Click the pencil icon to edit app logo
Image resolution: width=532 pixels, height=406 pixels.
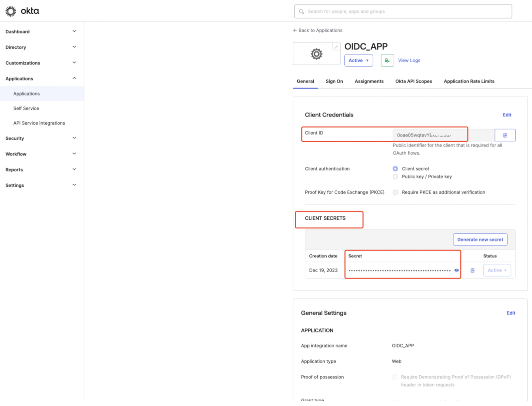pyautogui.click(x=336, y=47)
